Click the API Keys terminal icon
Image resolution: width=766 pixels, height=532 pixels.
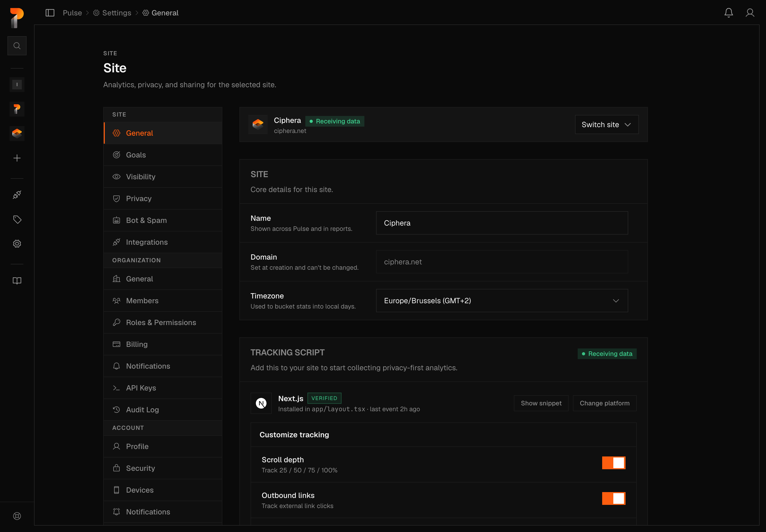point(116,388)
